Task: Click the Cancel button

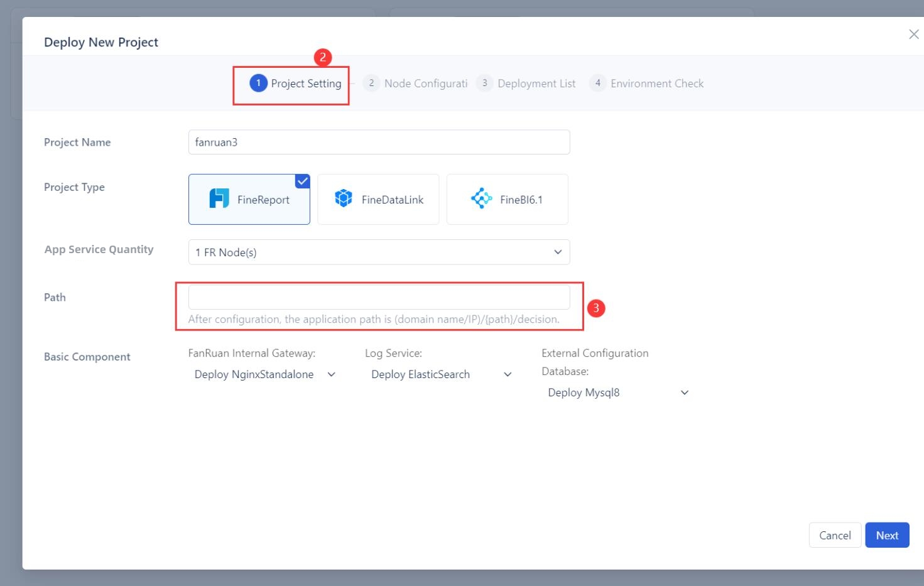Action: coord(835,535)
